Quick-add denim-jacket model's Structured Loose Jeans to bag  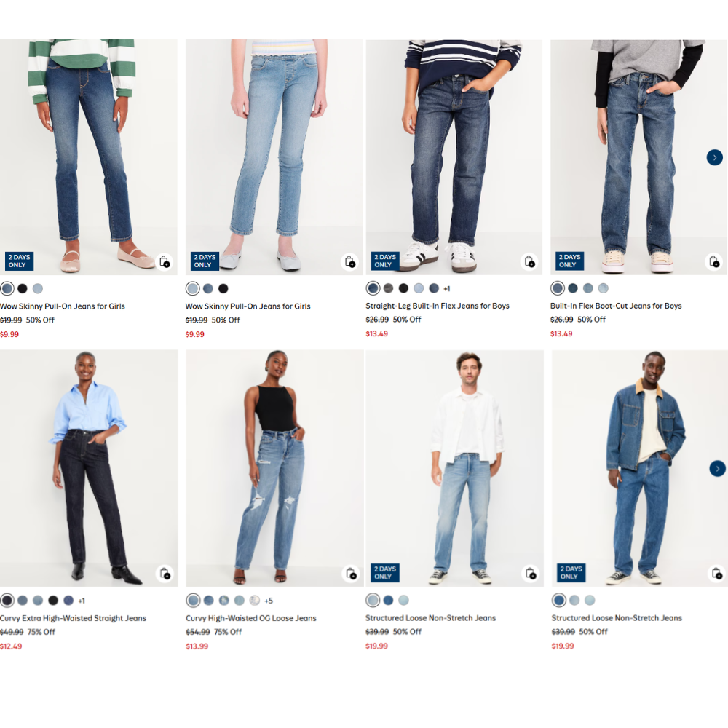[x=717, y=574]
